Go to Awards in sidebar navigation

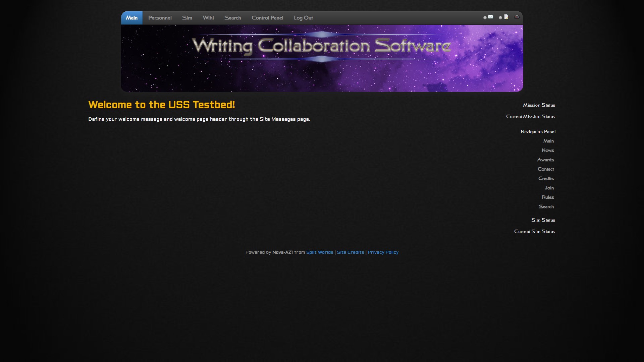545,160
